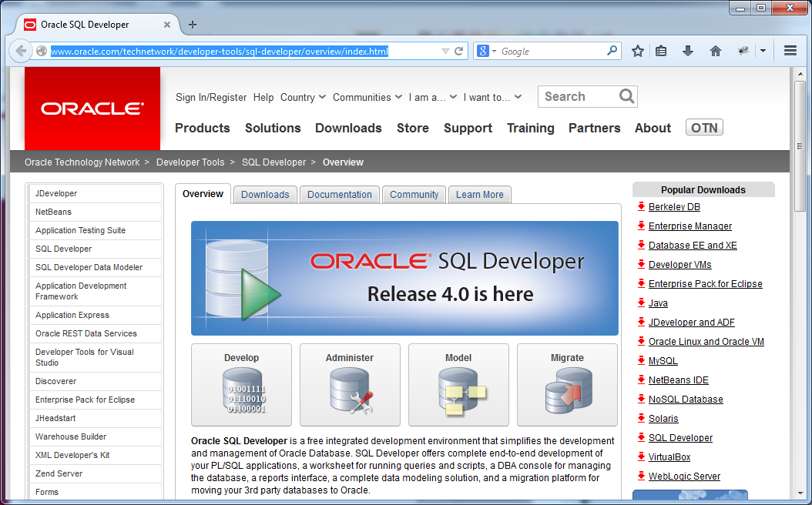Screen dimensions: 812x505
Task: Click the toolbar extension icon next to home
Action: click(743, 51)
